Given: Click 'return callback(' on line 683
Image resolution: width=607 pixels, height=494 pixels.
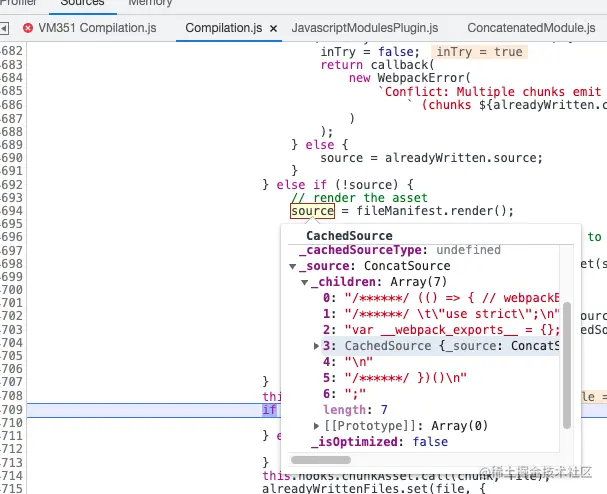Looking at the screenshot, I should click(377, 65).
